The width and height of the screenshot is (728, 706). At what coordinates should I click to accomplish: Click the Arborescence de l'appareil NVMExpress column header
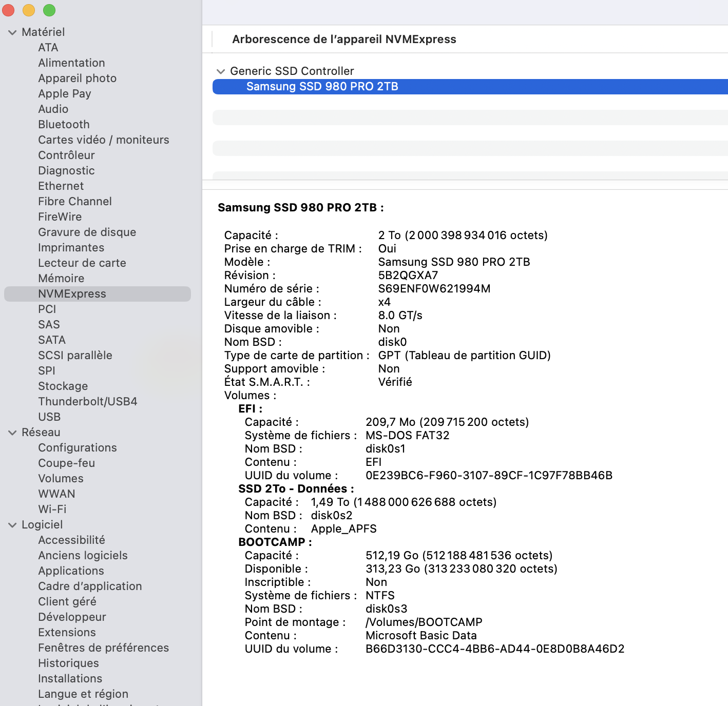click(x=344, y=39)
